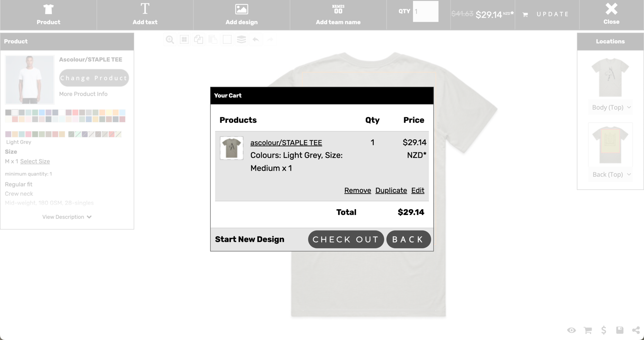The width and height of the screenshot is (644, 340).
Task: Expand the Back (Top) location dropdown
Action: click(x=611, y=175)
